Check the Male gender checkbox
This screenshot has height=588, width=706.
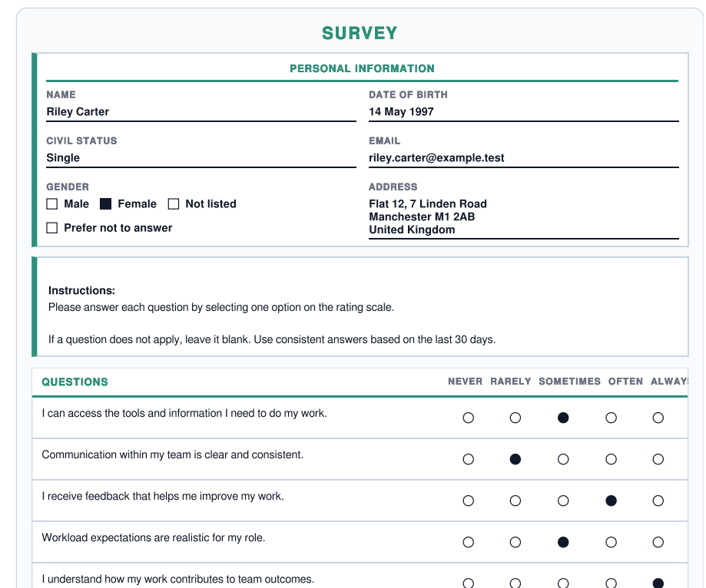coord(52,204)
